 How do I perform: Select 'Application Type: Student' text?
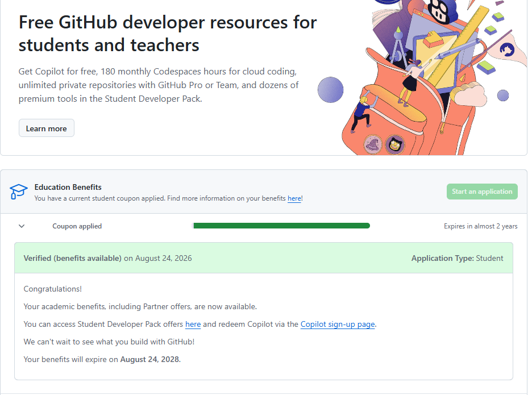click(457, 258)
